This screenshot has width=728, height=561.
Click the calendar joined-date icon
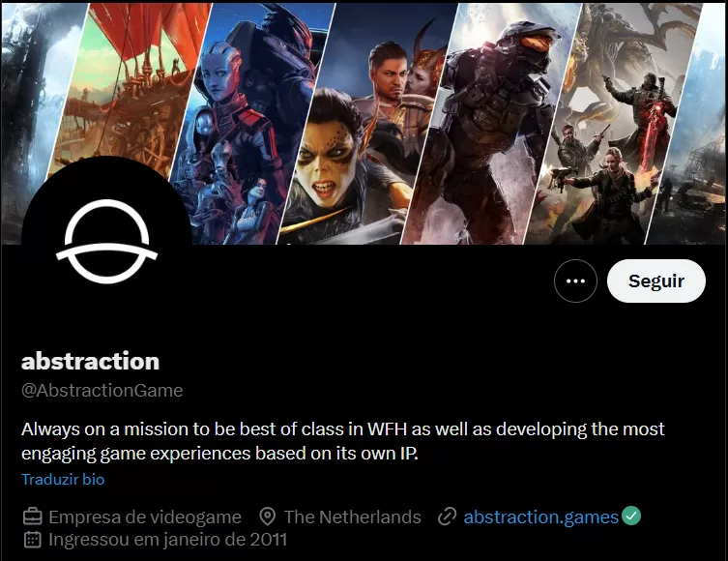[33, 540]
